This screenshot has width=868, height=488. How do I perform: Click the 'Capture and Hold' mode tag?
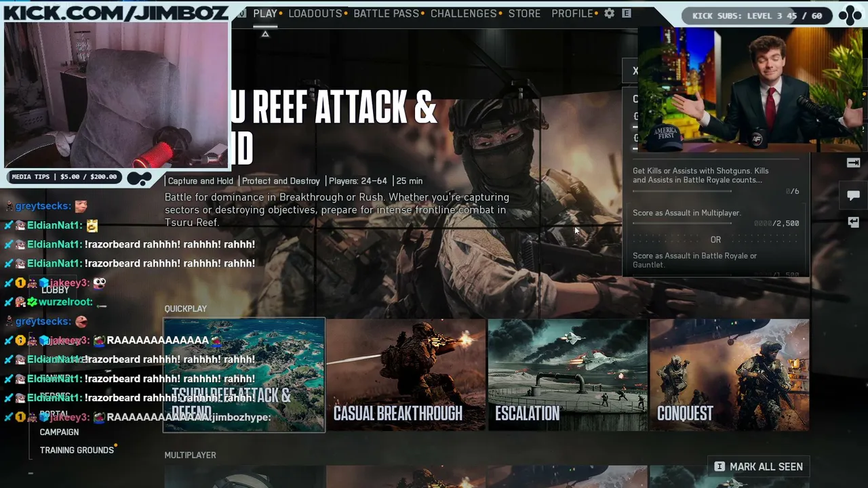[200, 181]
